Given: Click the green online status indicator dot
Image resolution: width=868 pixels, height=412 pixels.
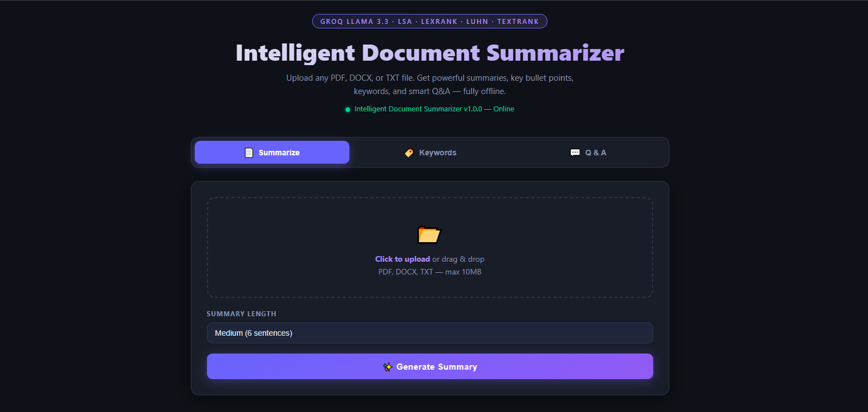Looking at the screenshot, I should (x=348, y=109).
